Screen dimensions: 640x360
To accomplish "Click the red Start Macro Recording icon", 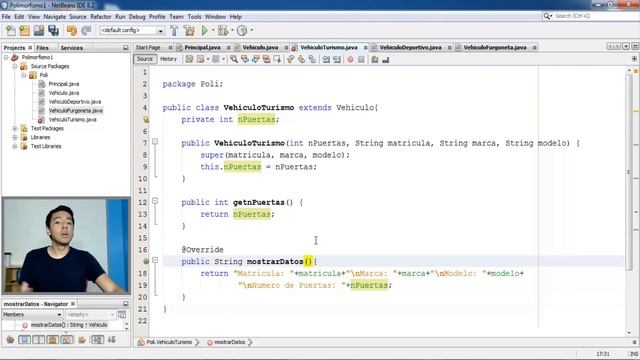I will 350,60.
